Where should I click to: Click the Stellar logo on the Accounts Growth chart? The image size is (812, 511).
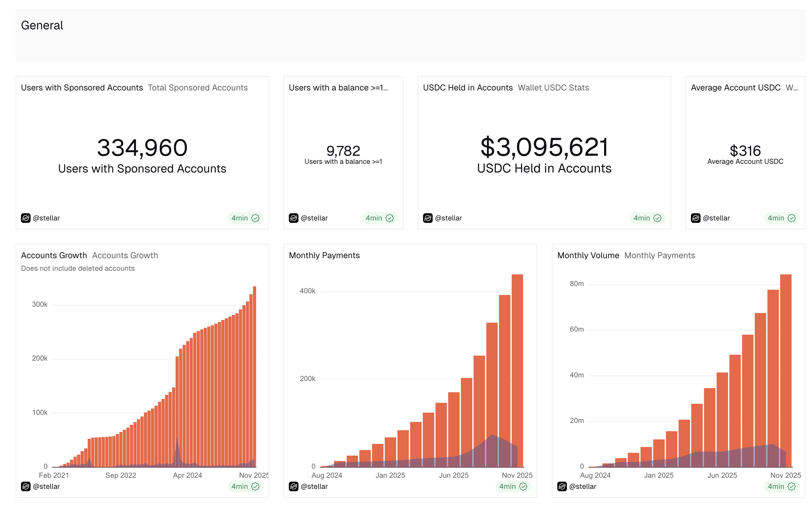26,486
